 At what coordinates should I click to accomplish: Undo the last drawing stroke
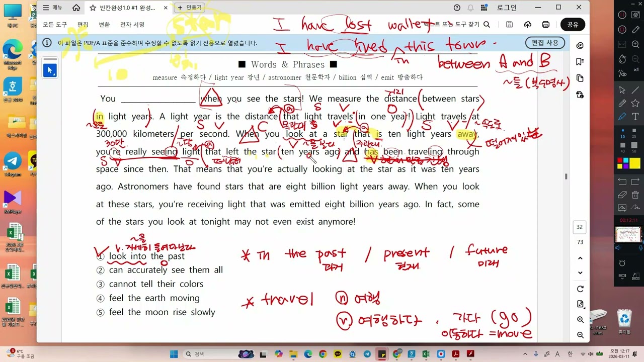622,182
